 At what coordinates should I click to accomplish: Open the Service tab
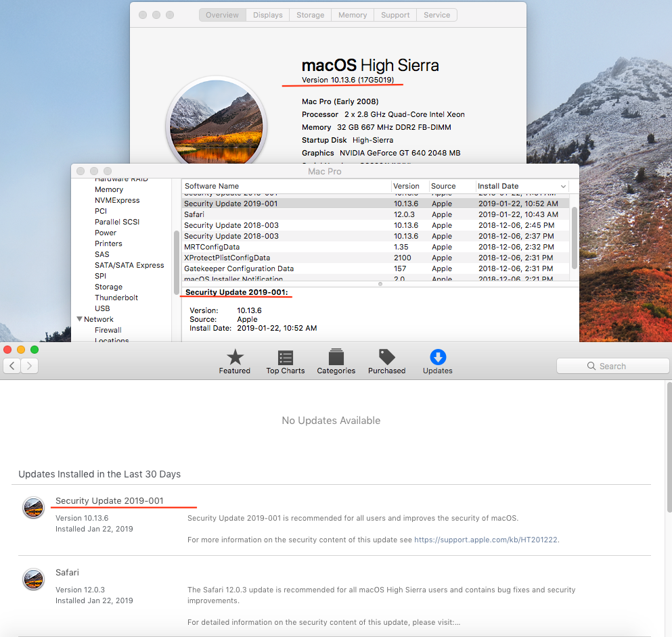click(x=436, y=15)
